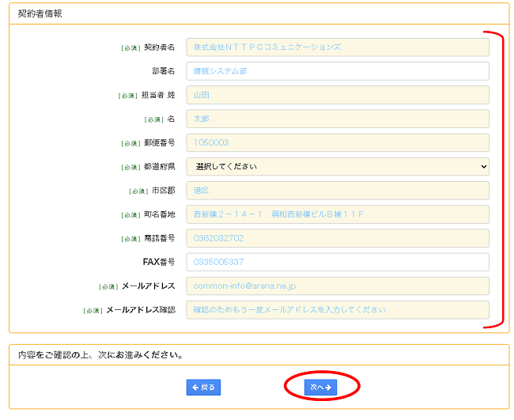Focus the FAX番号 text box
This screenshot has height=420, width=514.
click(338, 262)
